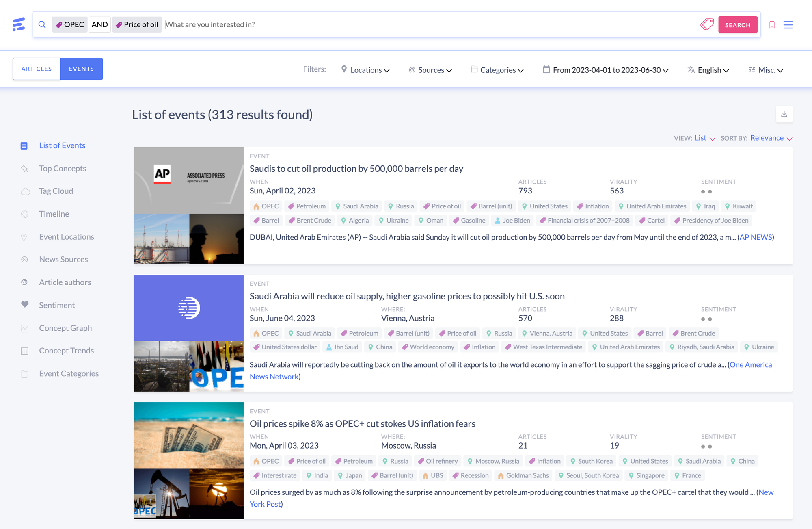Click the List of Events sidebar icon
The height and width of the screenshot is (529, 812).
pyautogui.click(x=24, y=146)
